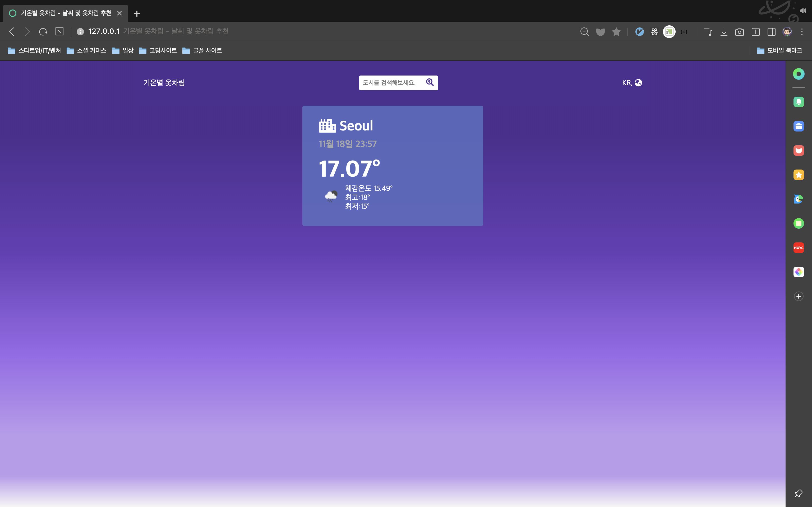Select the 기온별 옷차림 browser tab
Screen dimensions: 812x507
pyautogui.click(x=66, y=13)
